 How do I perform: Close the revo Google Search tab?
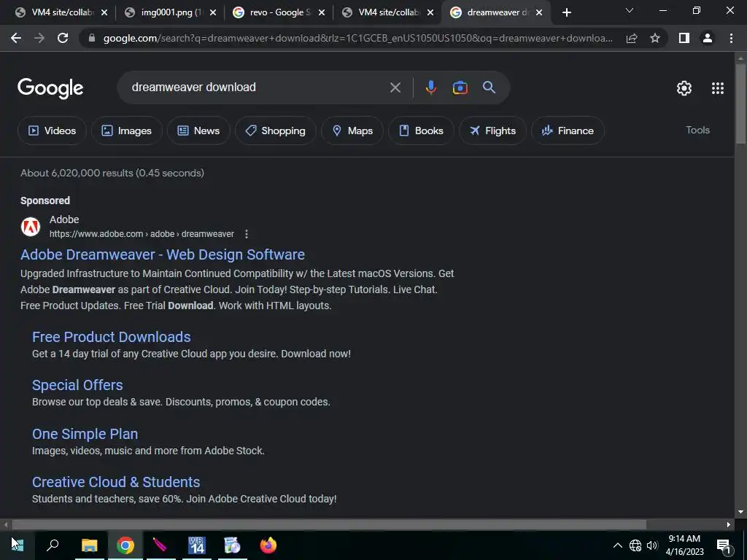(x=322, y=13)
